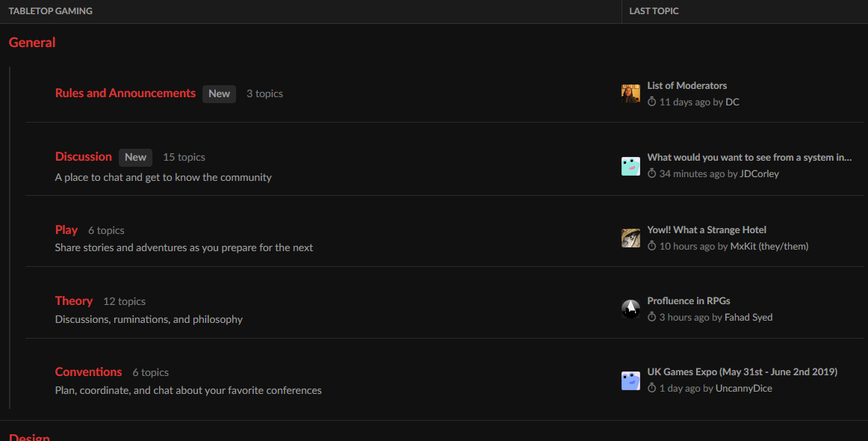Viewport: 868px width, 441px height.
Task: View Fahad Syed's profile
Action: tap(748, 318)
